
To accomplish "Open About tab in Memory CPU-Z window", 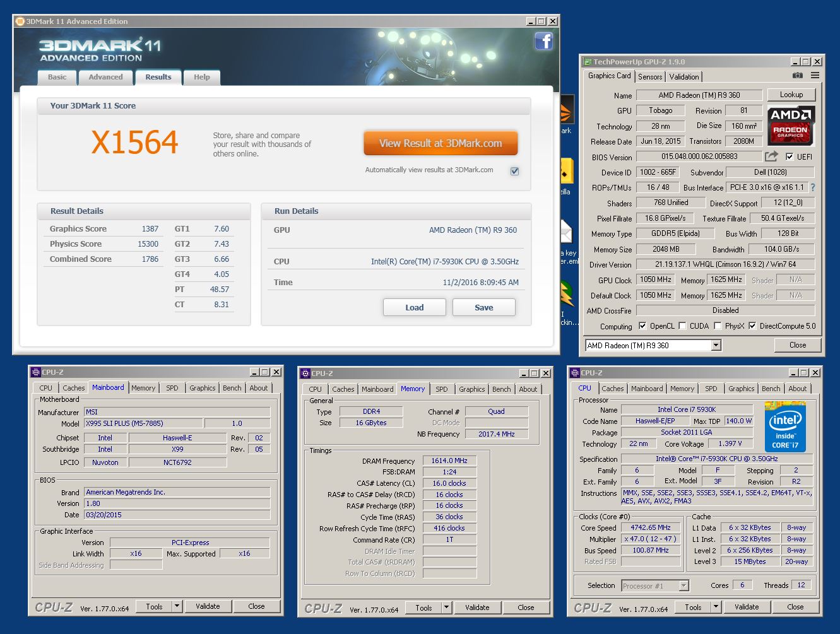I will pyautogui.click(x=528, y=389).
